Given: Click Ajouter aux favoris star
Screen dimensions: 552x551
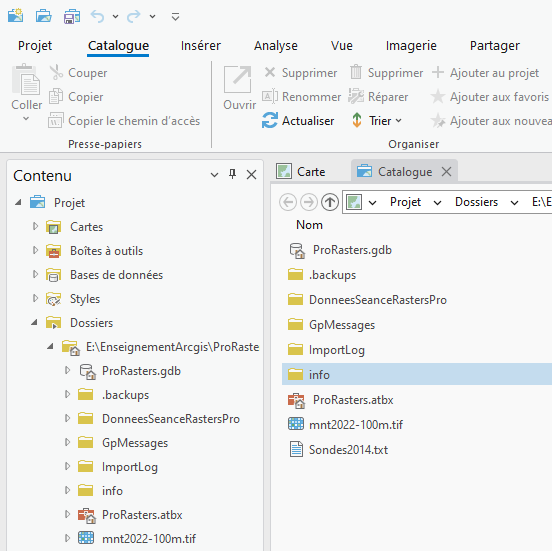Looking at the screenshot, I should 489,97.
